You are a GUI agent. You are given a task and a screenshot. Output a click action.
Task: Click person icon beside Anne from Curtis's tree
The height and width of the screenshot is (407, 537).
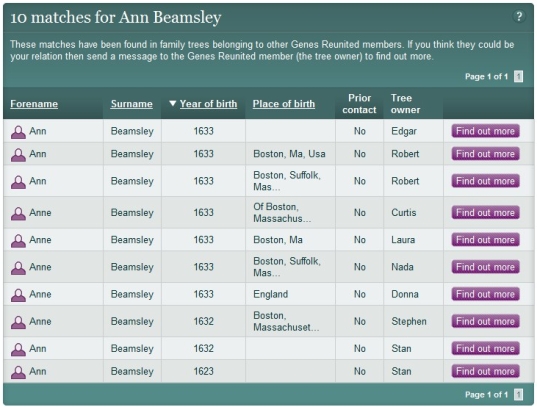18,213
